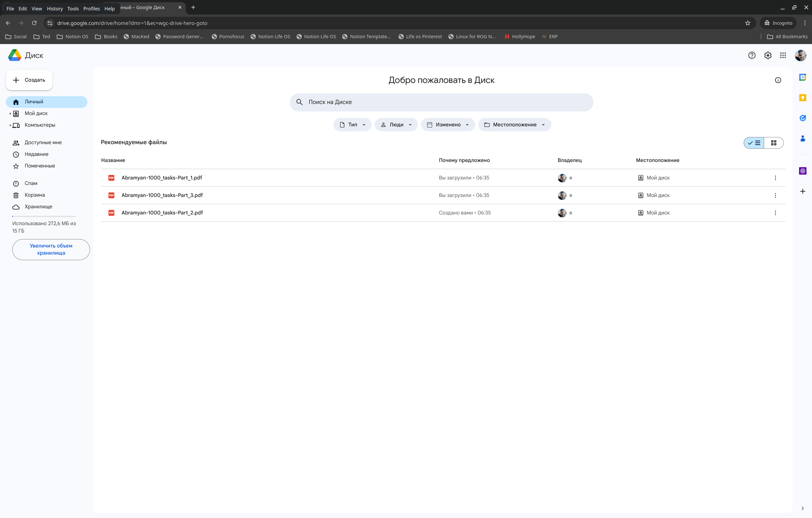Click the Создать button
Viewport: 812px width, 518px height.
(x=29, y=80)
